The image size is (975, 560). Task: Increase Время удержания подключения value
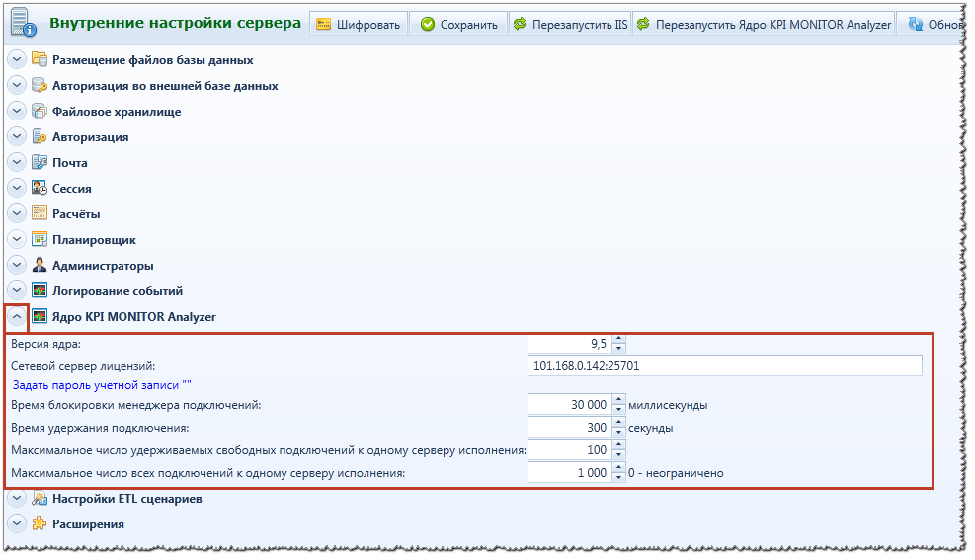click(618, 423)
